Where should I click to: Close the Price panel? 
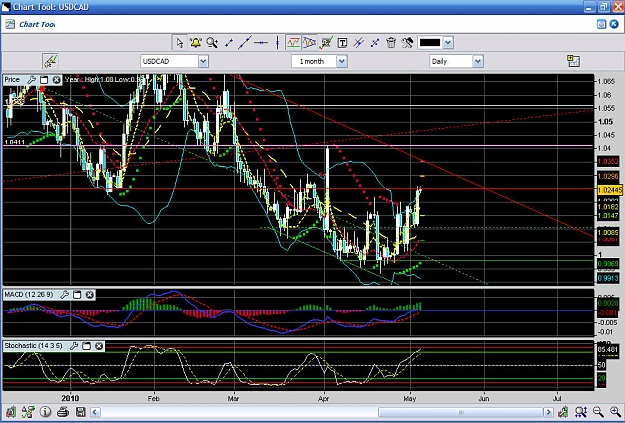pyautogui.click(x=57, y=80)
